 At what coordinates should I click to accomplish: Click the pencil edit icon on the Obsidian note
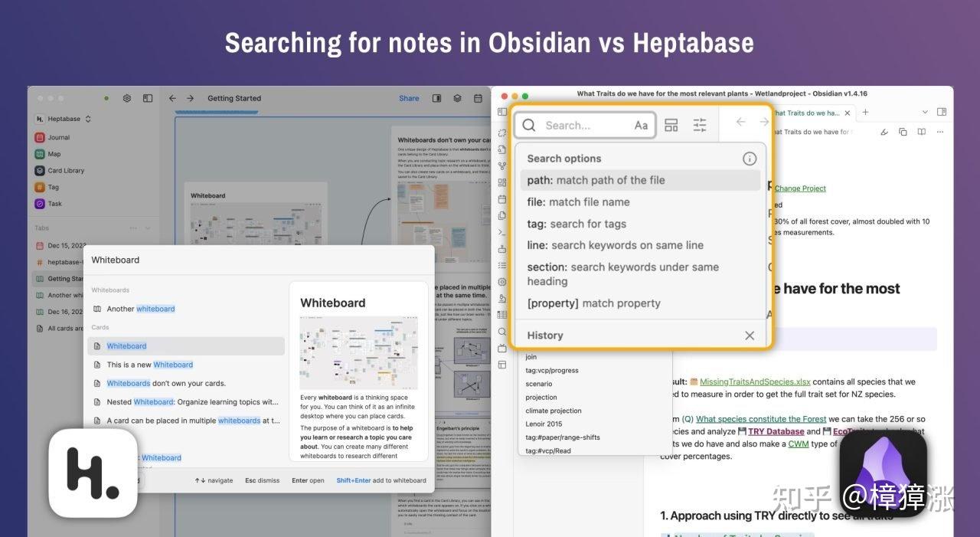point(884,133)
